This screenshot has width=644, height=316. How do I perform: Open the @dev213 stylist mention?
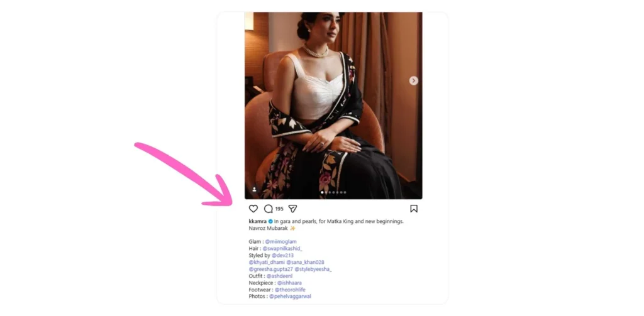coord(282,255)
